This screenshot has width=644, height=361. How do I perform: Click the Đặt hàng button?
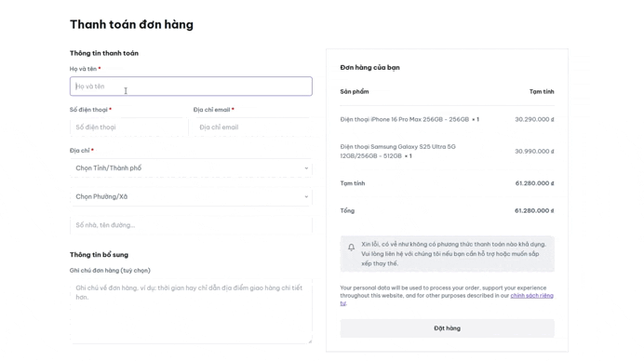pyautogui.click(x=447, y=328)
